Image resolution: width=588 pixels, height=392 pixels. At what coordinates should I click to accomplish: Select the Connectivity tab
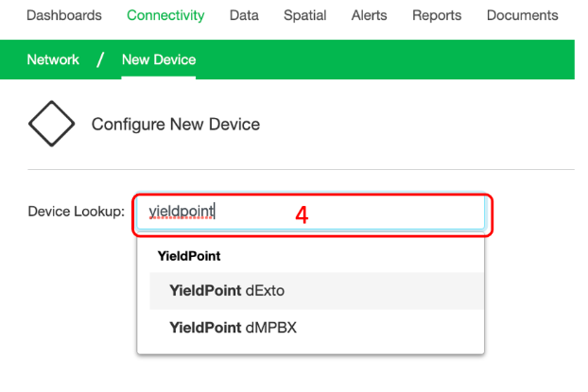[165, 15]
